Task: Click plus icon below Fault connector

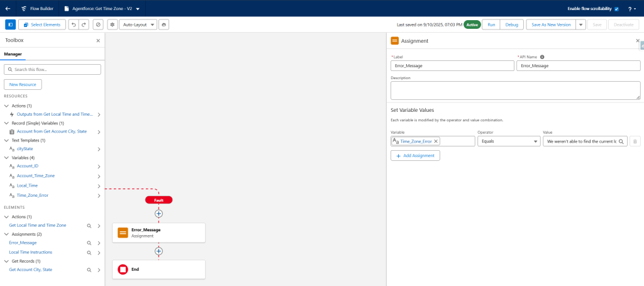Action: [x=158, y=214]
